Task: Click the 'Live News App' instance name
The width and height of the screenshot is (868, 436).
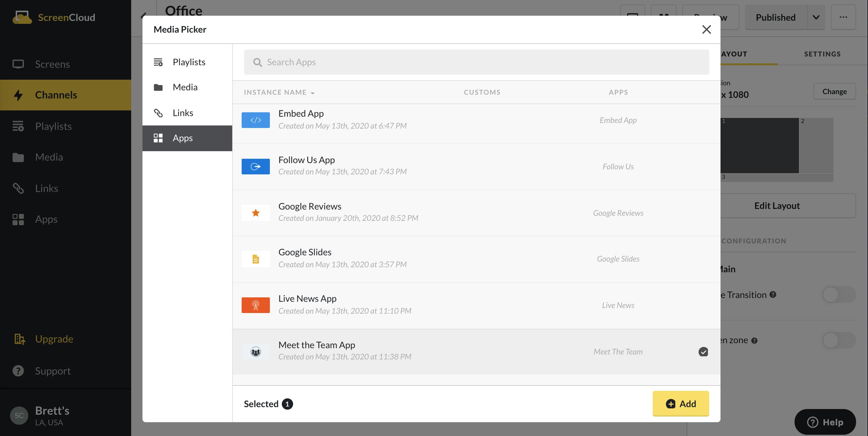Action: [x=307, y=298]
